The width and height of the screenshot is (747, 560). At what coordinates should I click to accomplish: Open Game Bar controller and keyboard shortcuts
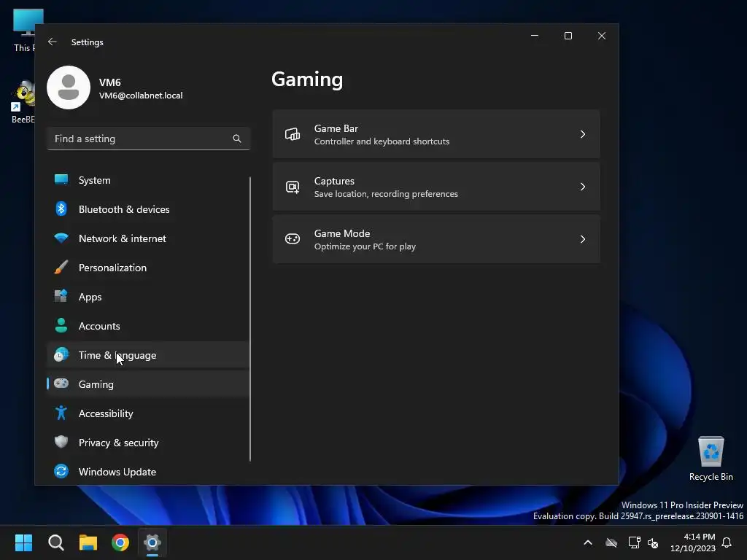[x=436, y=134]
